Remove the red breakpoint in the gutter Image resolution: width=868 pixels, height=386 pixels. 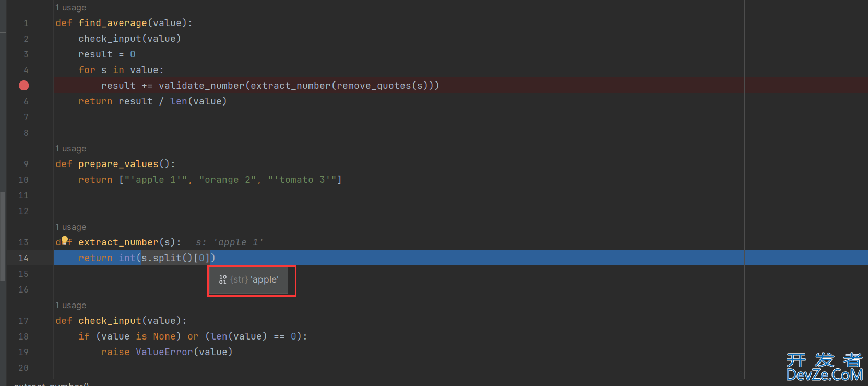[x=24, y=86]
